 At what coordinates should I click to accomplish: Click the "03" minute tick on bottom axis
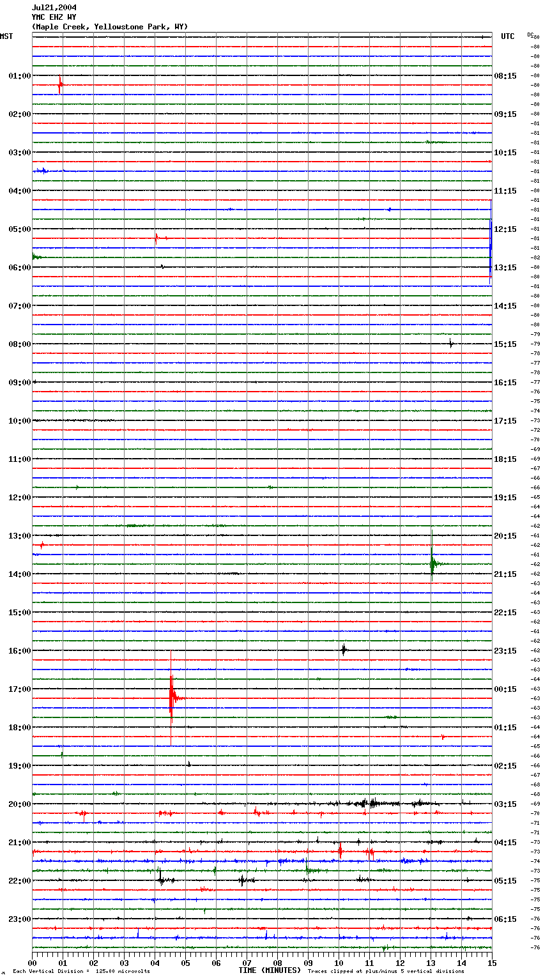124,962
